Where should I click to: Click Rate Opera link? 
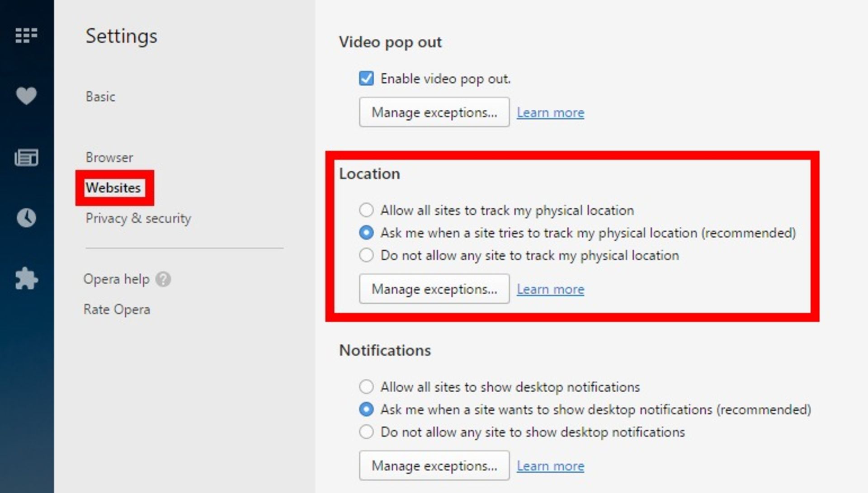click(x=117, y=310)
